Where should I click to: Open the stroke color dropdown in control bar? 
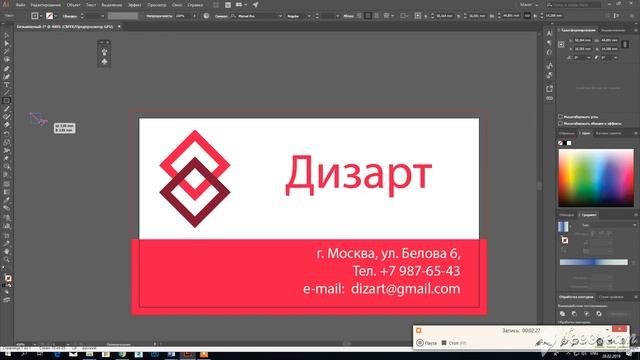[x=56, y=16]
